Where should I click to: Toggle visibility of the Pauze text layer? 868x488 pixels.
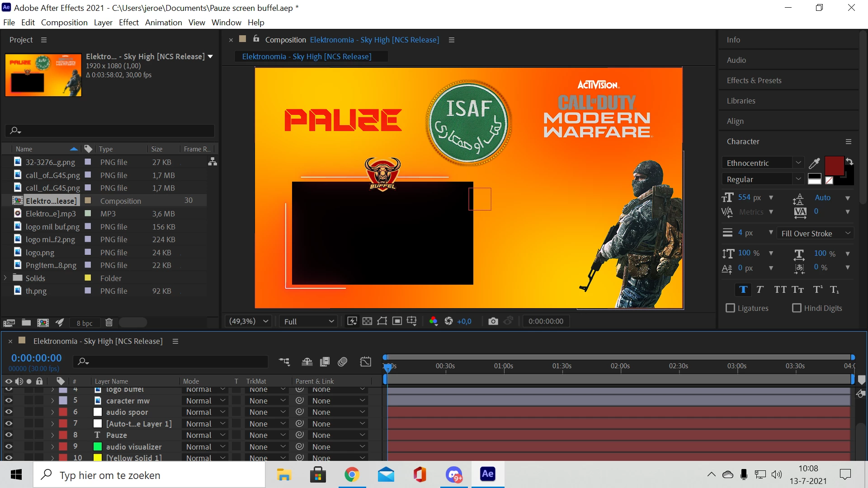[x=9, y=435]
